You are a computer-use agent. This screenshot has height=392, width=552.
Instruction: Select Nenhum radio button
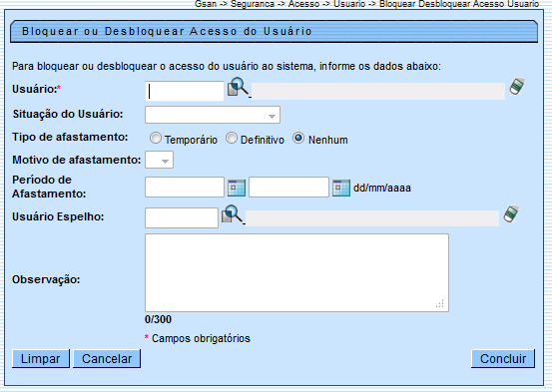(x=298, y=138)
